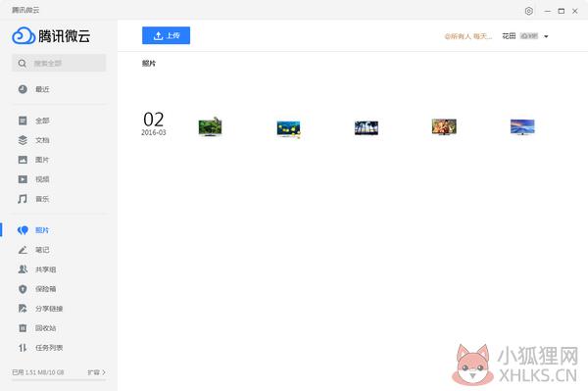Maximize the Weiyun window
Image resolution: width=588 pixels, height=391 pixels.
coord(561,11)
